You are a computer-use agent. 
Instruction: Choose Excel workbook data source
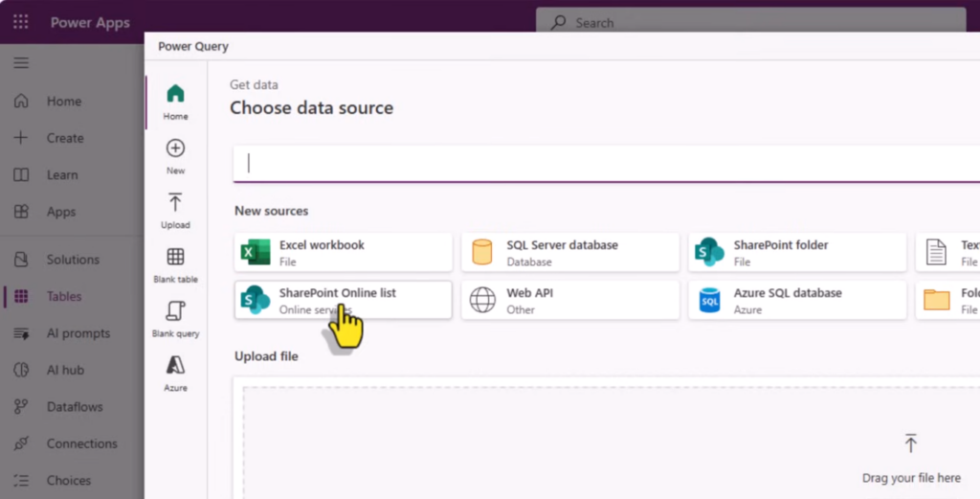(344, 252)
